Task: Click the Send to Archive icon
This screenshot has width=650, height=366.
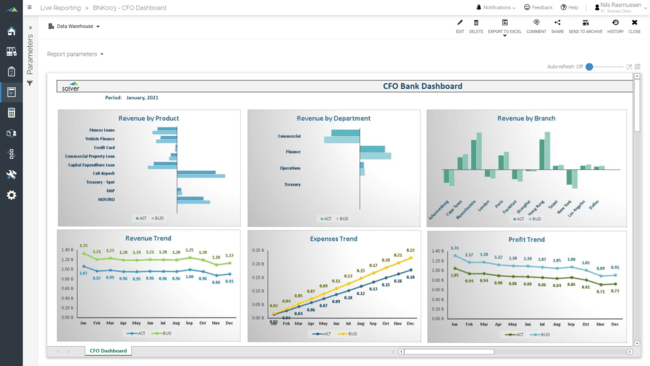Action: (585, 23)
